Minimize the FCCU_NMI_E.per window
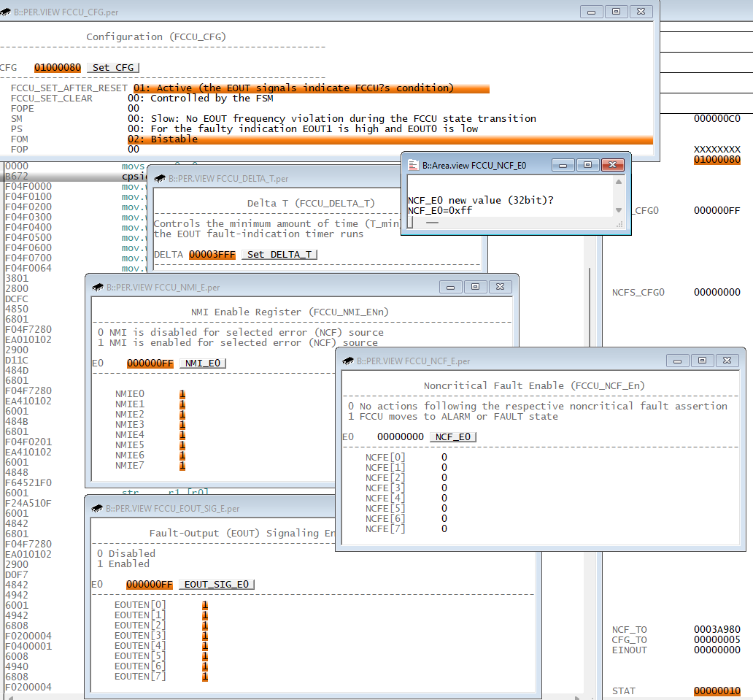Screen dimensions: 753x700 click(450, 288)
